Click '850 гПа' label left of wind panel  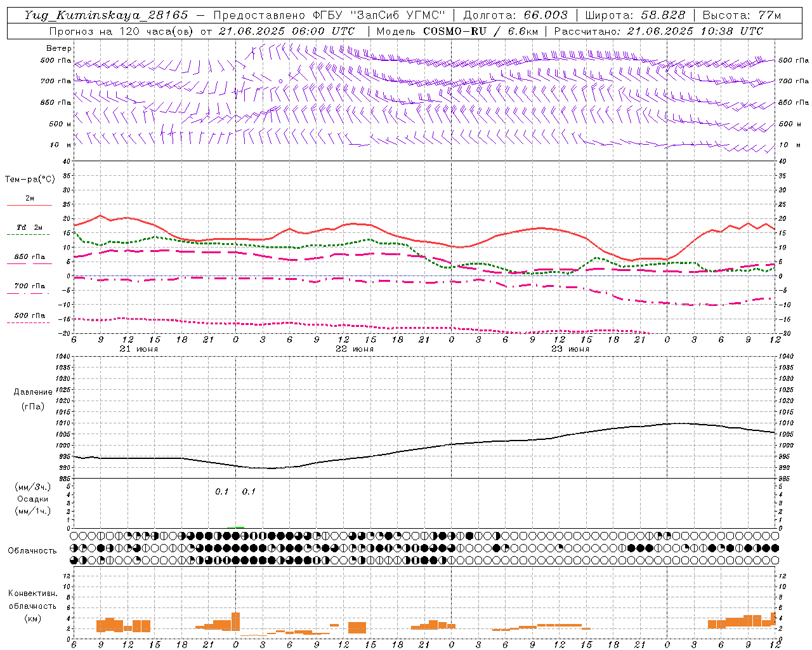point(56,102)
